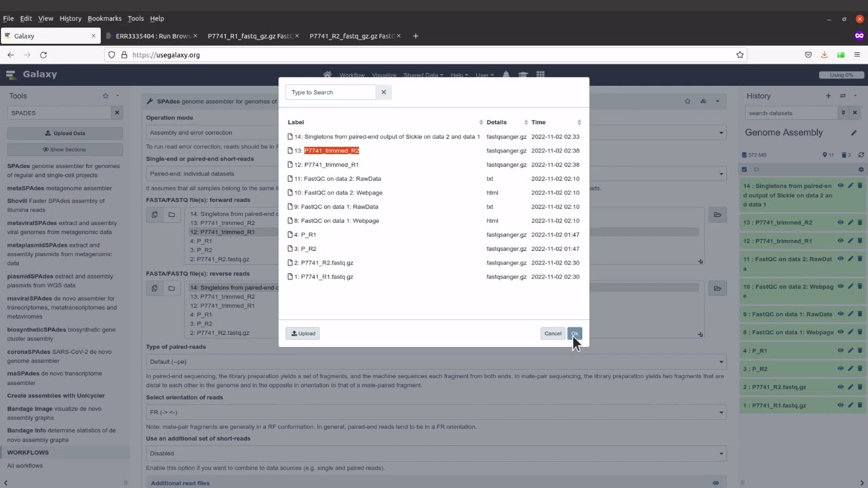This screenshot has width=868, height=488.
Task: Open history operations gear icon
Action: point(861,169)
